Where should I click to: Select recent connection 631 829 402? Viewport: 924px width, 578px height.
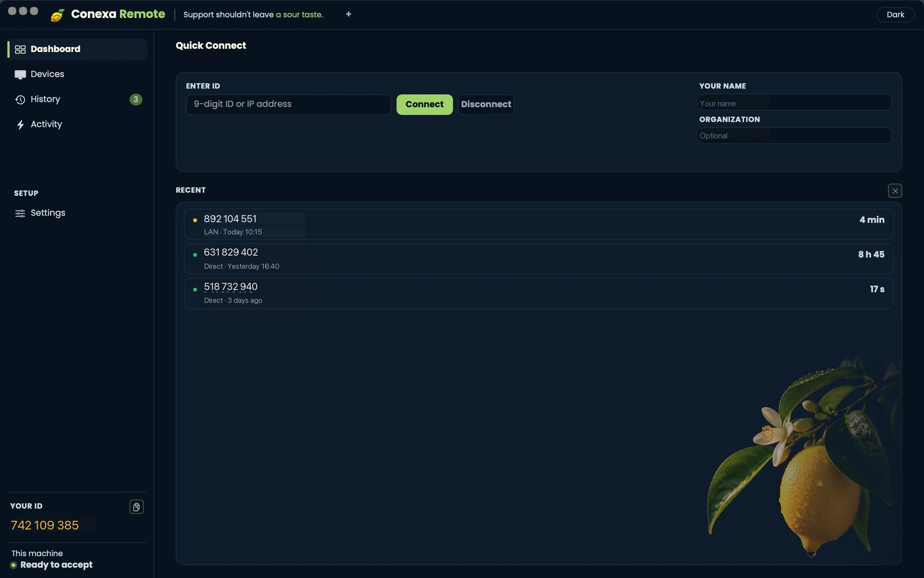(x=539, y=259)
